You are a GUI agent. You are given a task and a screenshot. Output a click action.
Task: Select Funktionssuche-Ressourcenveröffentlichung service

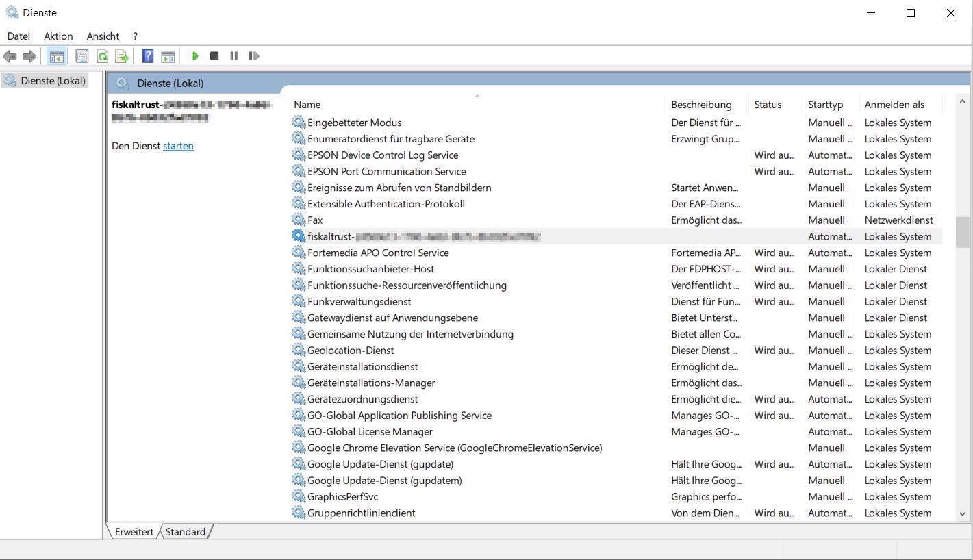coord(616,285)
